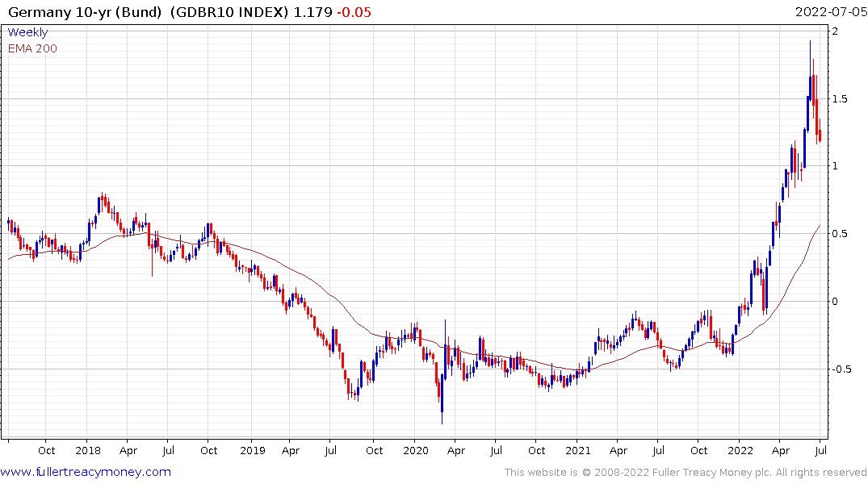Screen dimensions: 868x484
Task: Select the 'GDBR10 INDEX' ticker text
Action: pyautogui.click(x=229, y=12)
